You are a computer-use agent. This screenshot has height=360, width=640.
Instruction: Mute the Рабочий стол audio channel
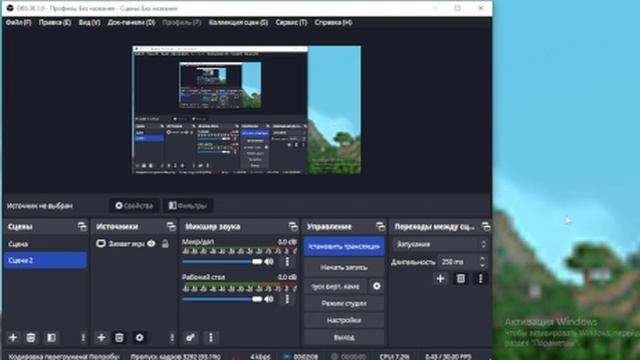[x=269, y=299]
